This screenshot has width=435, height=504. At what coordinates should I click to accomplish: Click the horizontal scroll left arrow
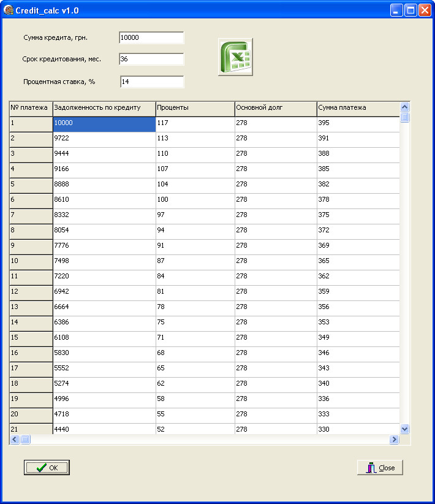[x=15, y=440]
